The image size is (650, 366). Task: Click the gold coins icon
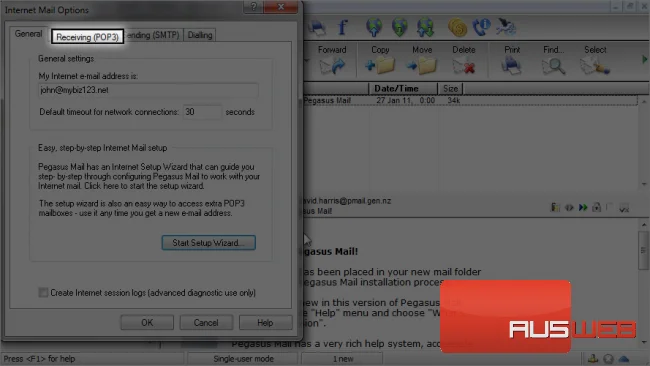pos(457,27)
